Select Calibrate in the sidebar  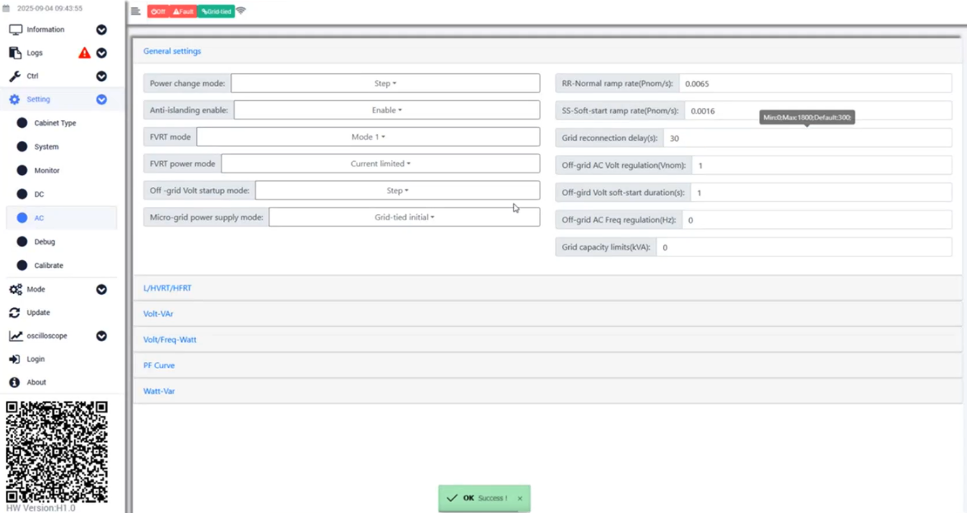48,266
